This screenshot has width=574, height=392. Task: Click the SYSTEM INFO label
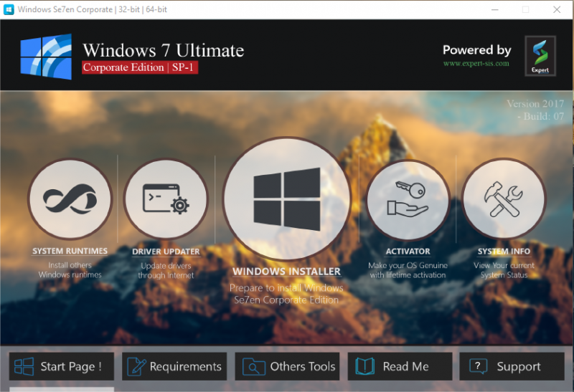[504, 252]
